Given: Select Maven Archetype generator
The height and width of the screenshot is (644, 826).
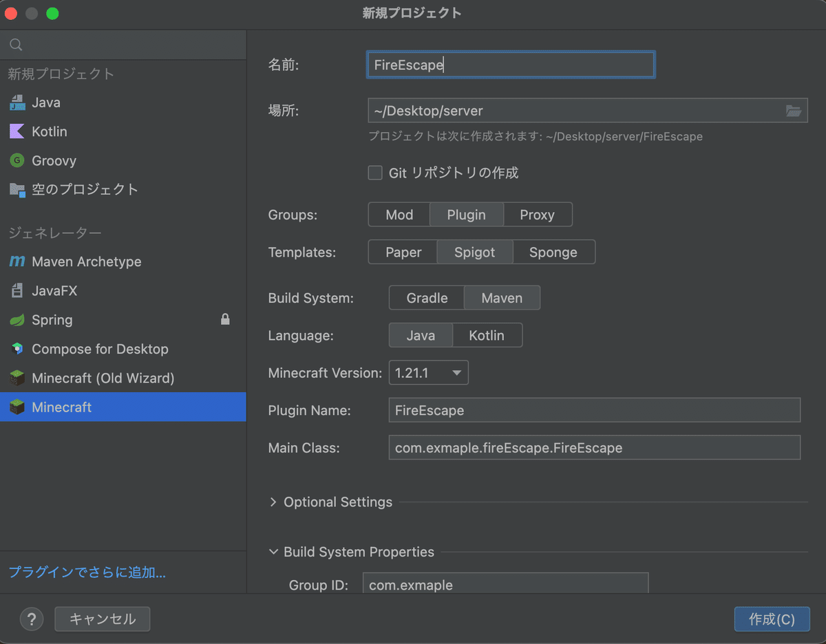Looking at the screenshot, I should pyautogui.click(x=123, y=261).
